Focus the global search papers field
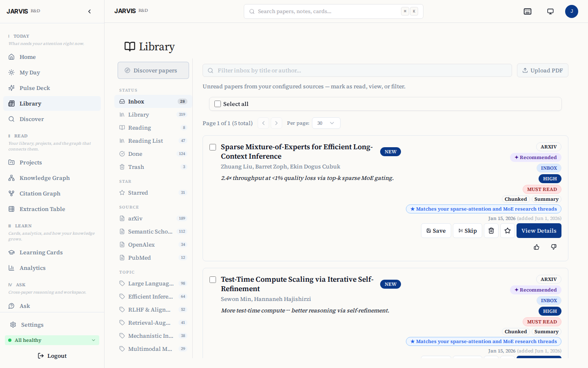The height and width of the screenshot is (368, 588). 333,11
